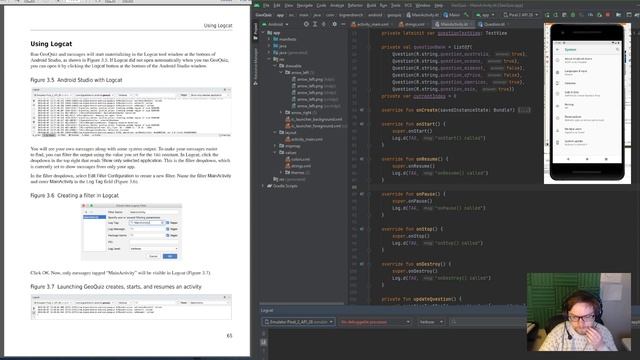
Task: Open the Code menu
Action: point(321,6)
